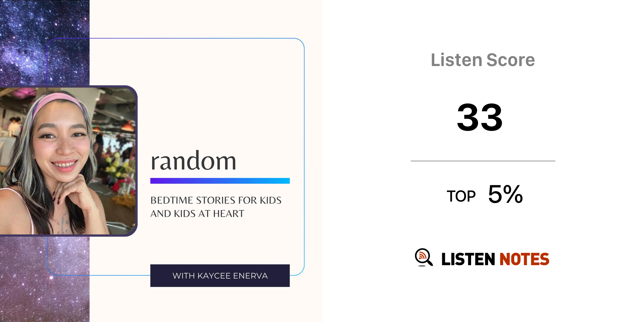
Task: Click the purple galaxy area below photo
Action: [44, 280]
